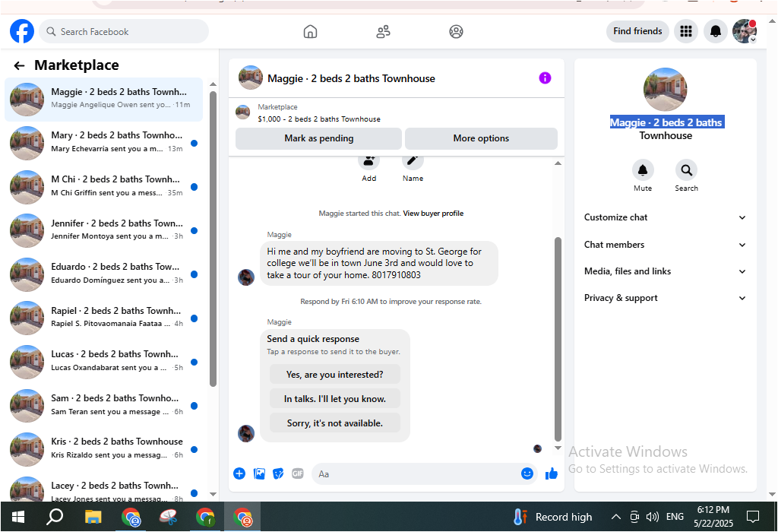Open the GIF picker
This screenshot has height=532, width=778.
[x=298, y=473]
